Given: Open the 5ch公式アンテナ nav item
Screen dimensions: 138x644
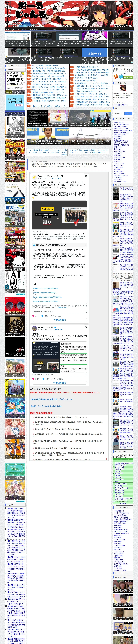Looking at the screenshot, I should click(13, 30).
